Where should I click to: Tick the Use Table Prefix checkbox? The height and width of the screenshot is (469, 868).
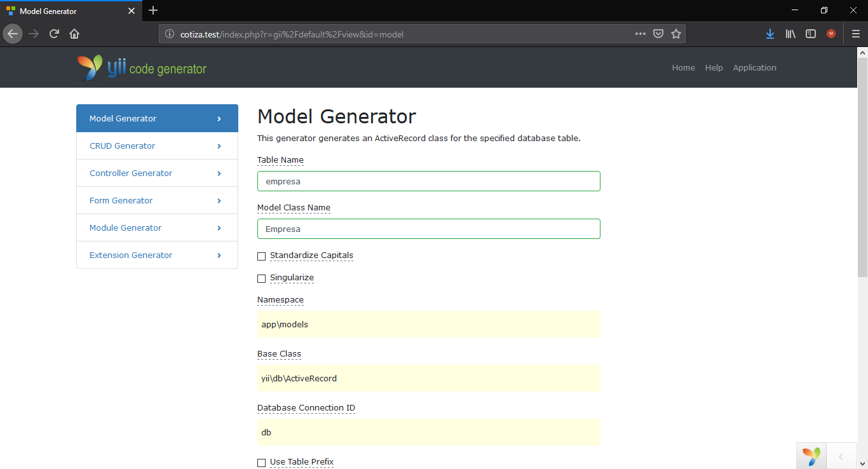261,463
